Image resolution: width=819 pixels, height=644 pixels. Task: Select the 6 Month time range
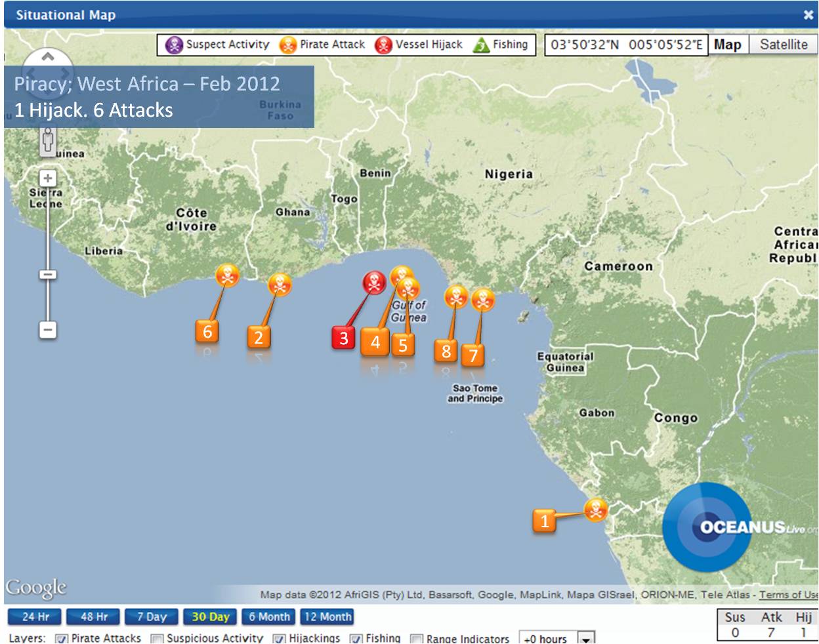pos(269,616)
